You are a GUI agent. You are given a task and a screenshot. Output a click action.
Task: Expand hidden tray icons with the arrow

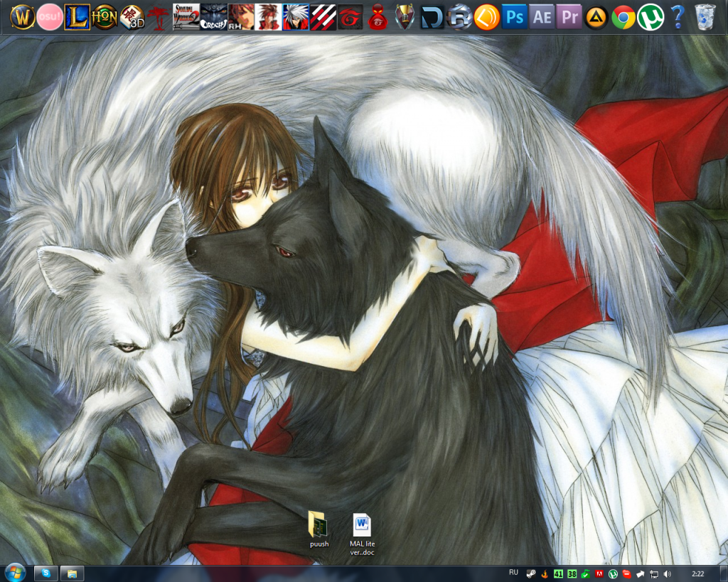[x=640, y=572]
